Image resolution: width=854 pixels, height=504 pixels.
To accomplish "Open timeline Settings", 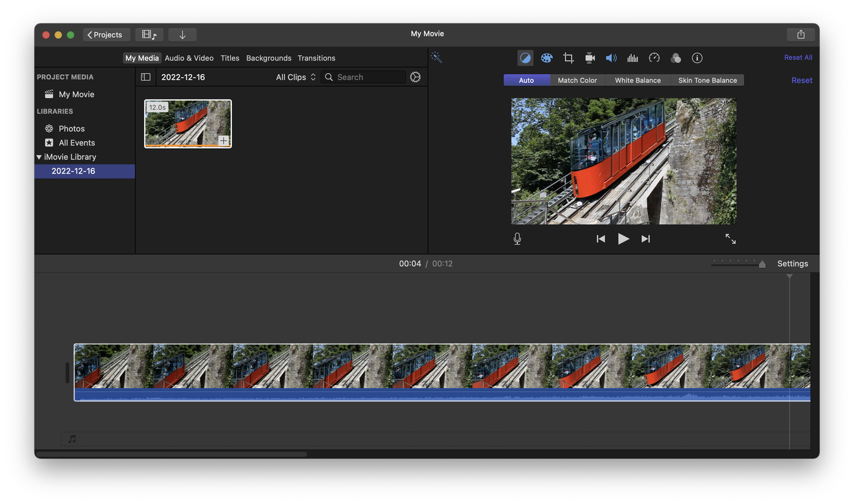I will click(793, 264).
